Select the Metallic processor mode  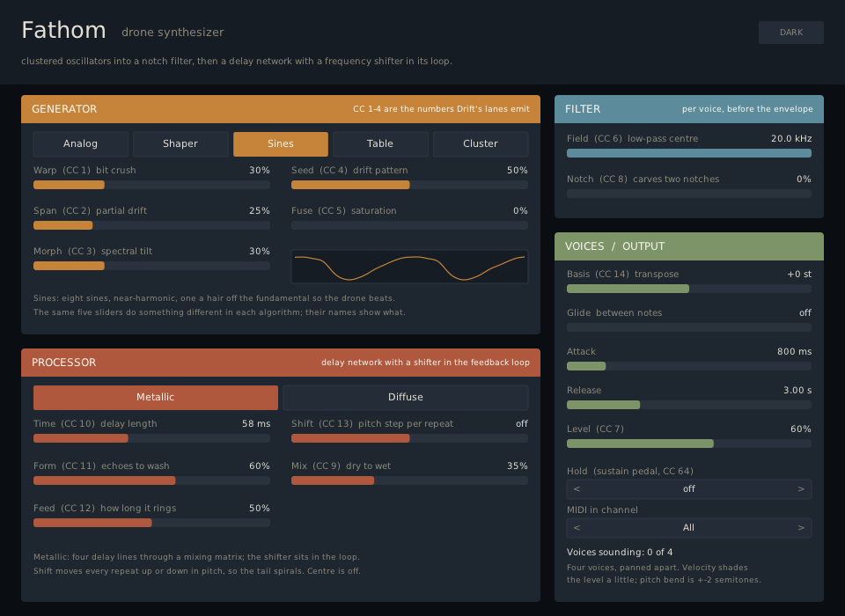click(155, 397)
